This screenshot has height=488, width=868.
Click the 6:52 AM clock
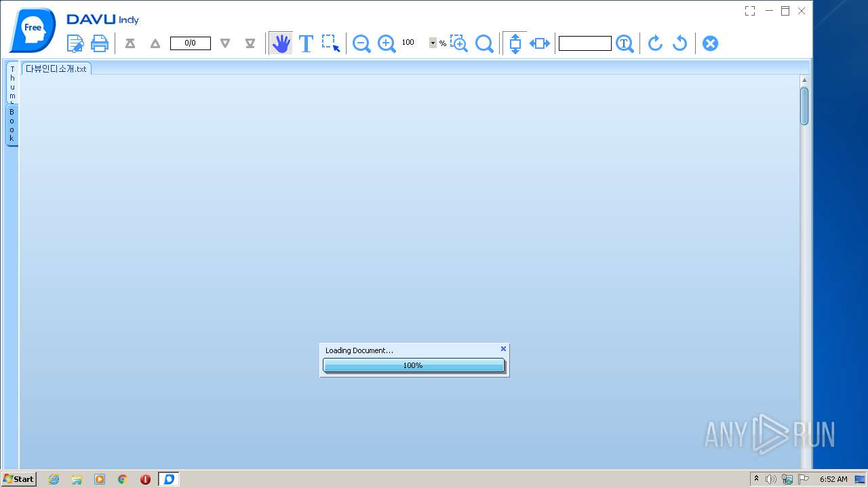(833, 479)
